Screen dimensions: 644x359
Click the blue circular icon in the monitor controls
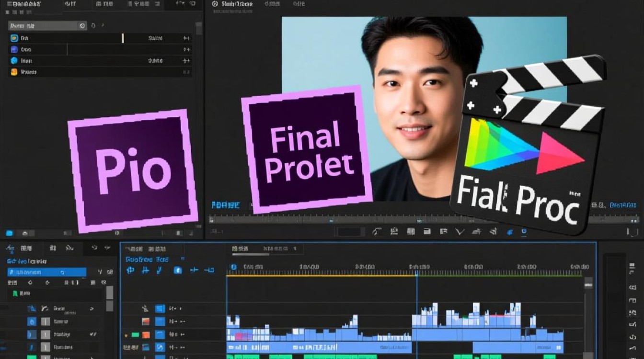[x=524, y=232]
